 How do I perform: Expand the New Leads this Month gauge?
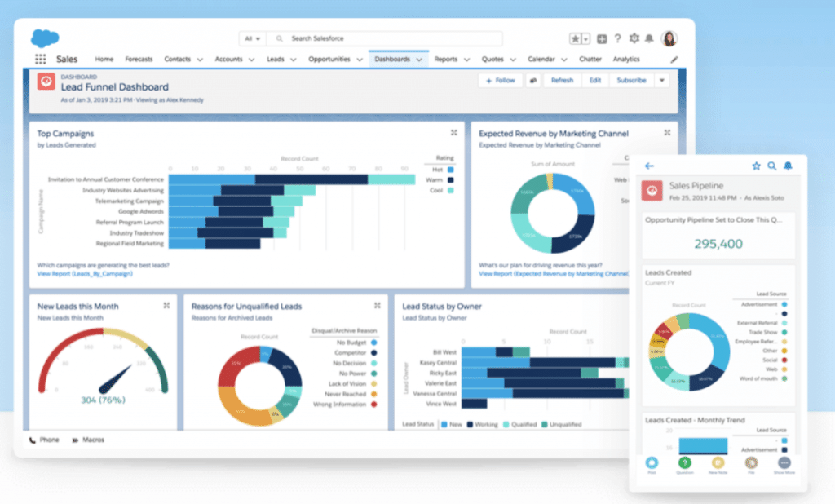(166, 305)
